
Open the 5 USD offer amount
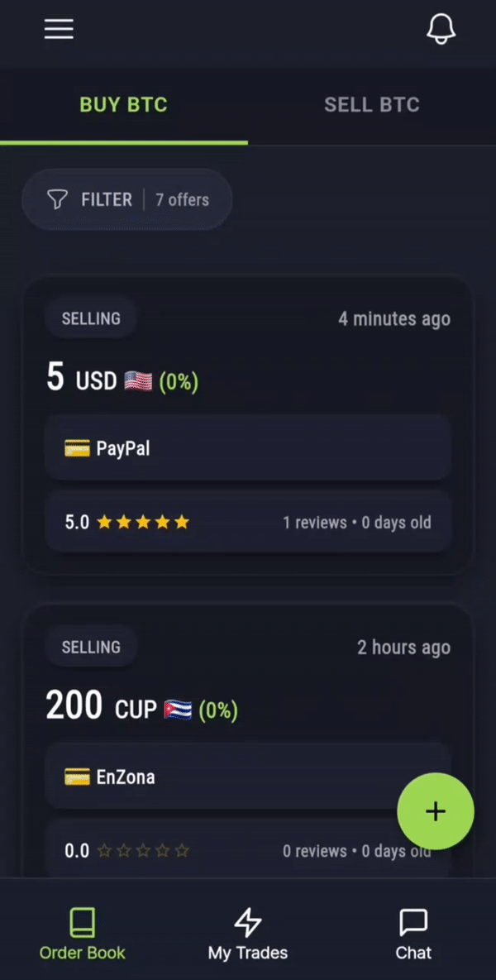[x=122, y=380]
